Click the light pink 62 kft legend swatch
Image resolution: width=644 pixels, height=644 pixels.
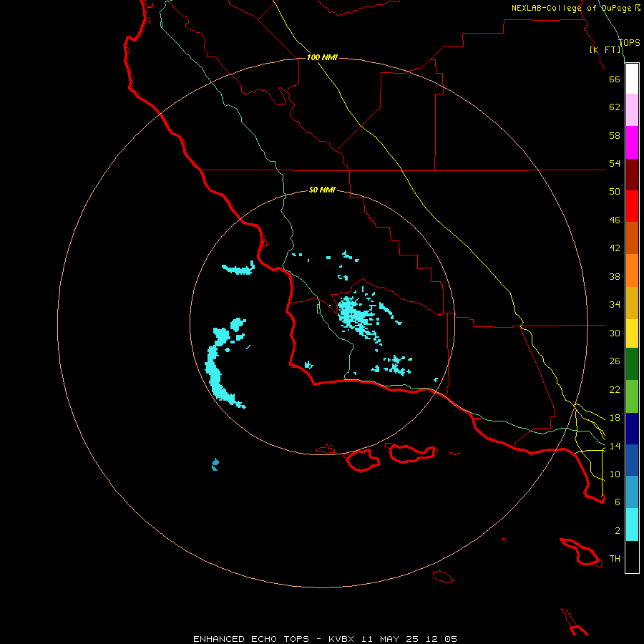(632, 110)
